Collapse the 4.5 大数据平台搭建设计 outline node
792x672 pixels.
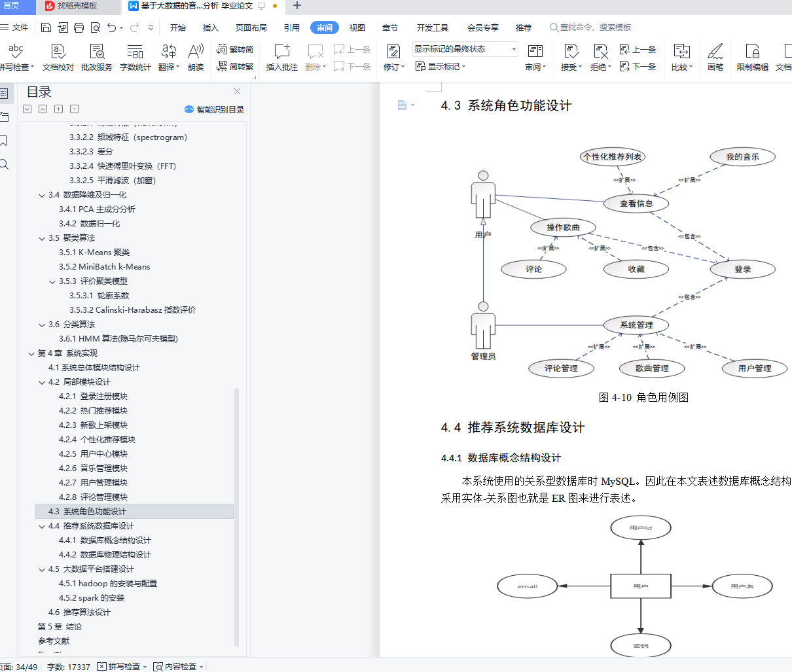point(42,569)
